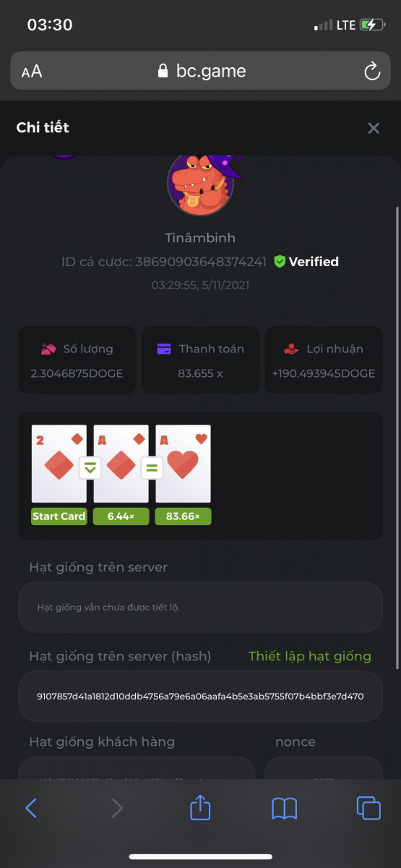Tap the Tinâmbinh dragon avatar
The width and height of the screenshot is (401, 868).
pos(200,184)
